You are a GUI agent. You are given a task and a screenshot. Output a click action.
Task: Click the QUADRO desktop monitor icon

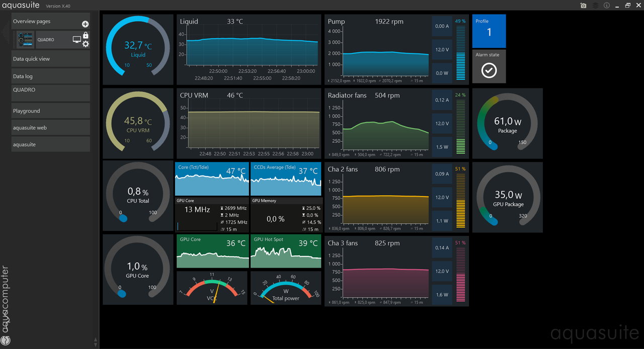(x=77, y=40)
